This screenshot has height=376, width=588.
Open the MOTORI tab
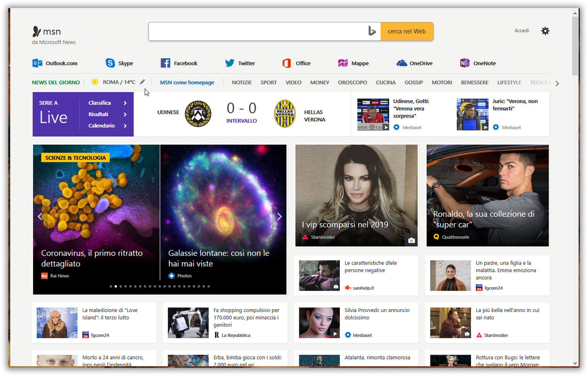point(442,82)
